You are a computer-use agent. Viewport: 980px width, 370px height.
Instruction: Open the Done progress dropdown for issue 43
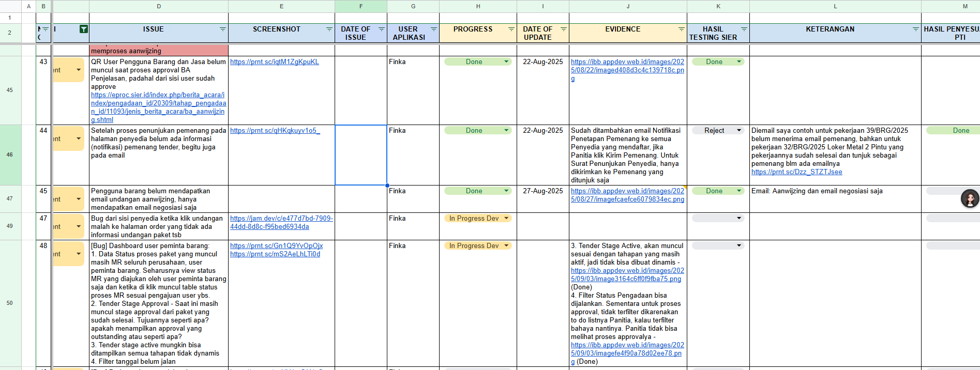coord(506,62)
